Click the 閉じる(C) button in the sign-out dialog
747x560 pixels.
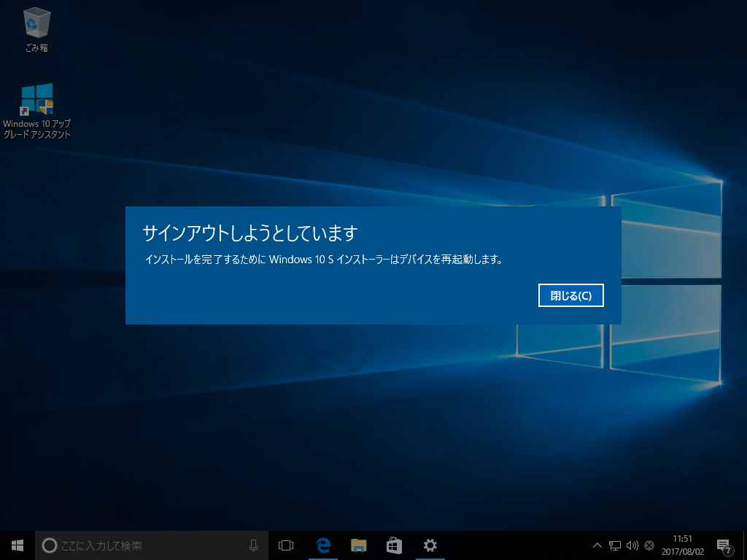pos(570,295)
